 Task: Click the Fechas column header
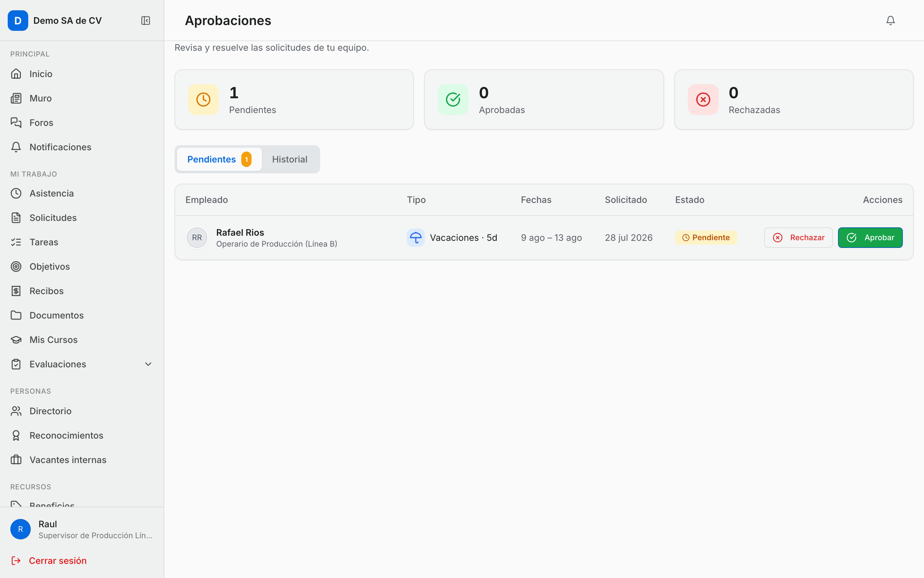coord(536,200)
